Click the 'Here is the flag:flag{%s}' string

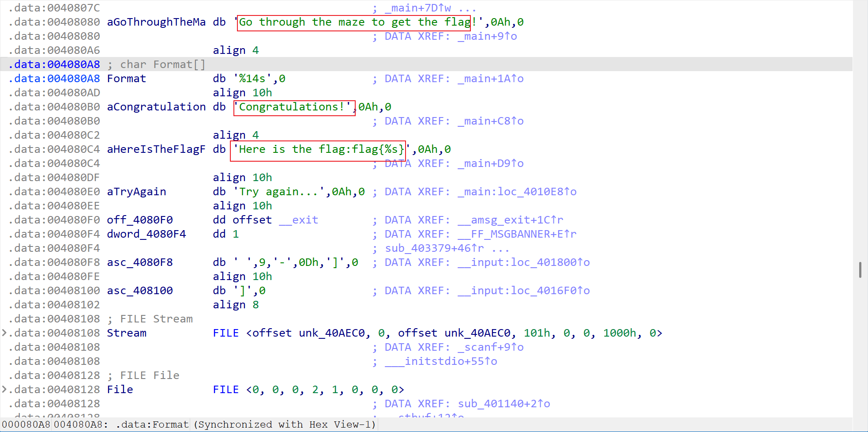tap(322, 149)
